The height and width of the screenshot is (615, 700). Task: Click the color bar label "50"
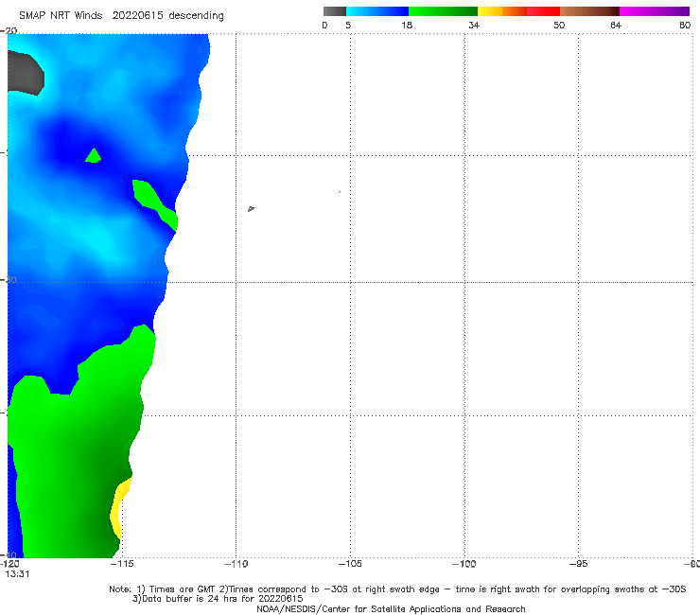(x=559, y=25)
